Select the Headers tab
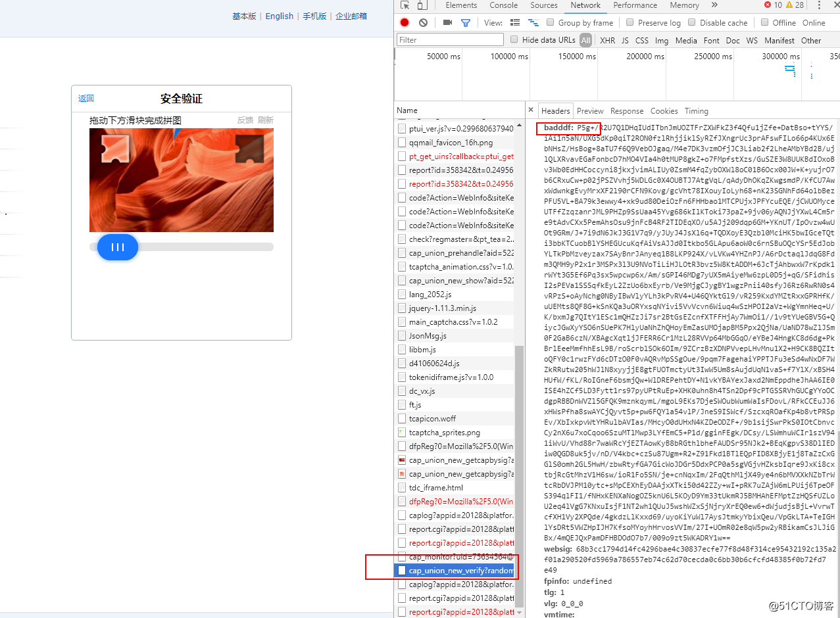 point(555,111)
